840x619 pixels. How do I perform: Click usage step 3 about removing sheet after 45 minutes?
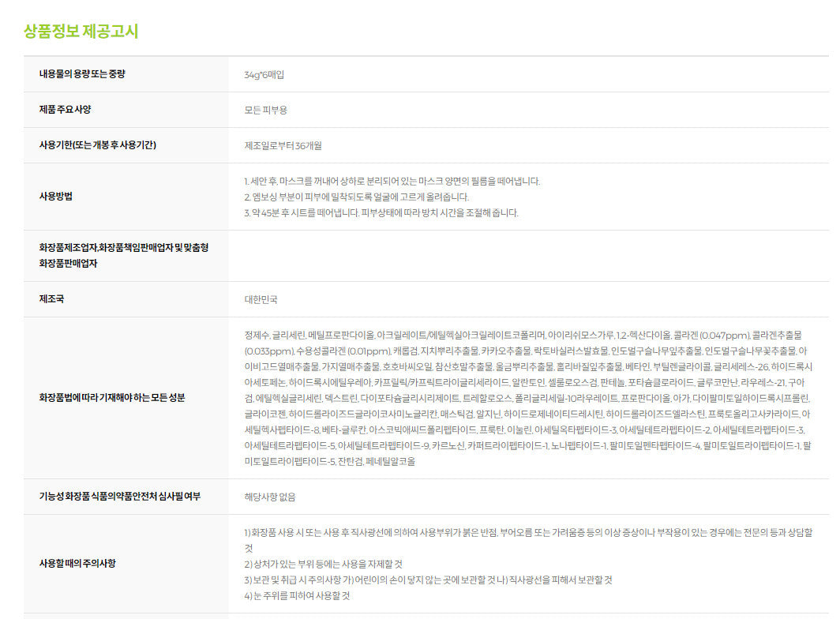pyautogui.click(x=381, y=212)
